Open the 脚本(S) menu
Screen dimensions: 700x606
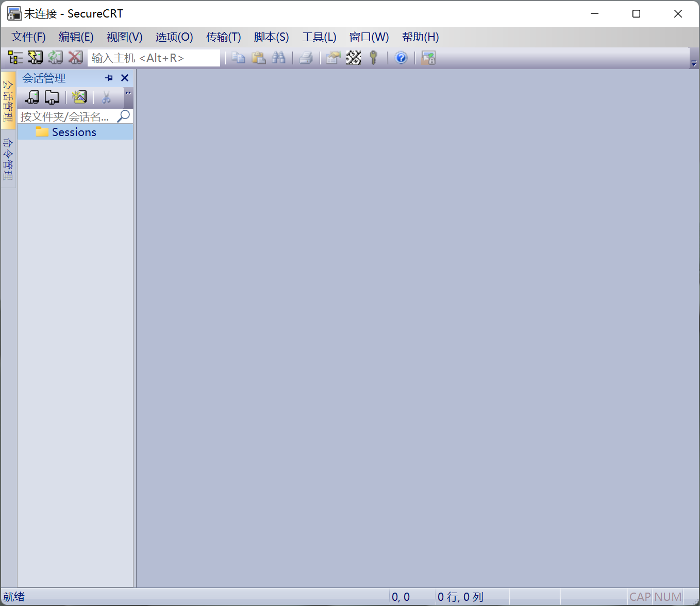click(x=271, y=37)
